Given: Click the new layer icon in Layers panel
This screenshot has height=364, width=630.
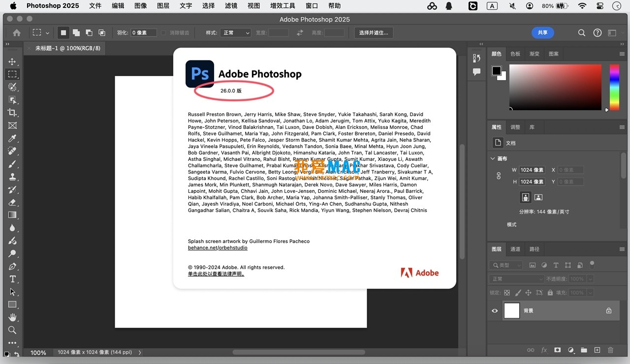Looking at the screenshot, I should click(597, 350).
